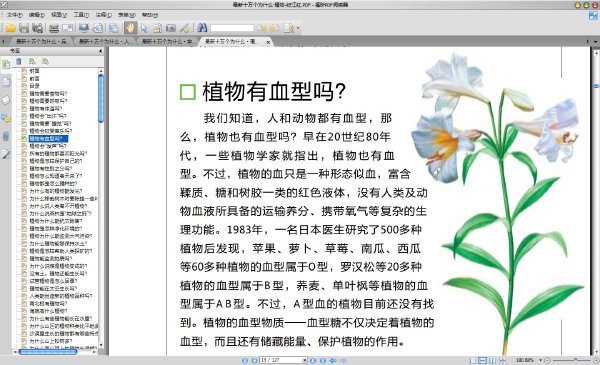Switch to the second document tab ending 人
Image resolution: width=600 pixels, height=365 pixels.
coord(104,41)
